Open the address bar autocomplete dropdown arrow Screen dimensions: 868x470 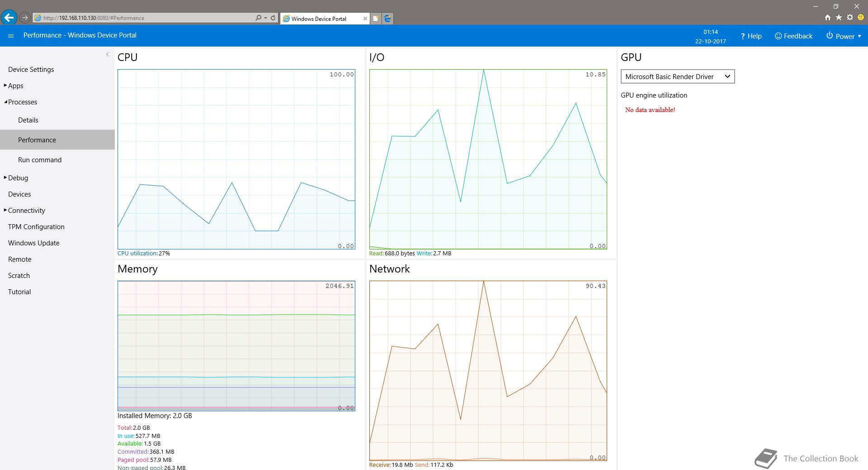click(265, 18)
